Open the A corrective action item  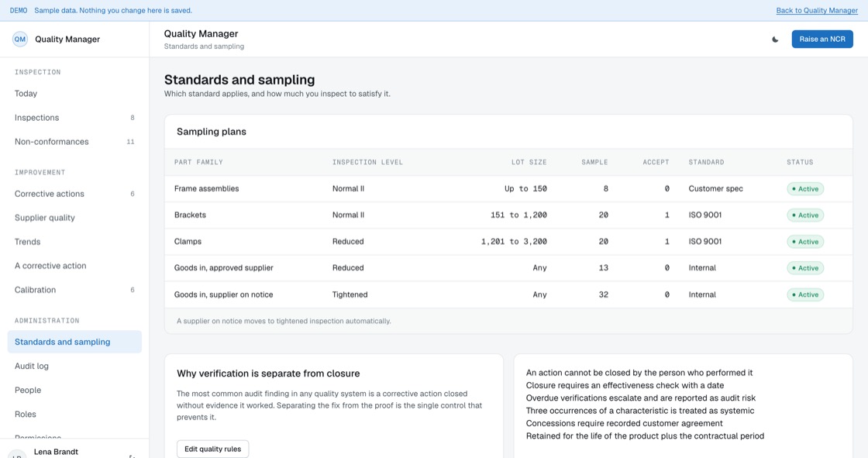(x=74, y=266)
